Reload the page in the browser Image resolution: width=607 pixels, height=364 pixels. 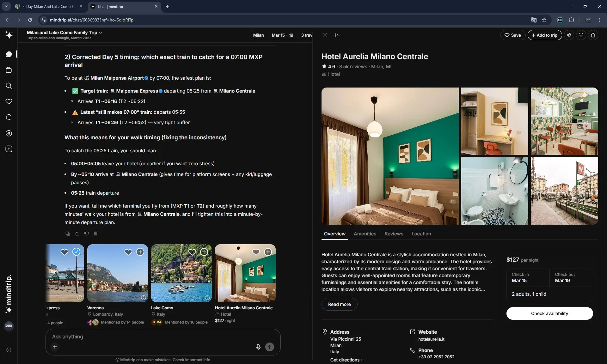point(30,20)
